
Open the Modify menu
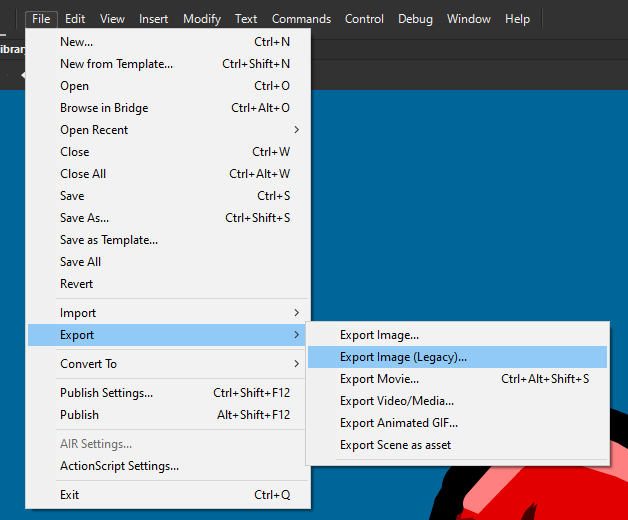202,19
